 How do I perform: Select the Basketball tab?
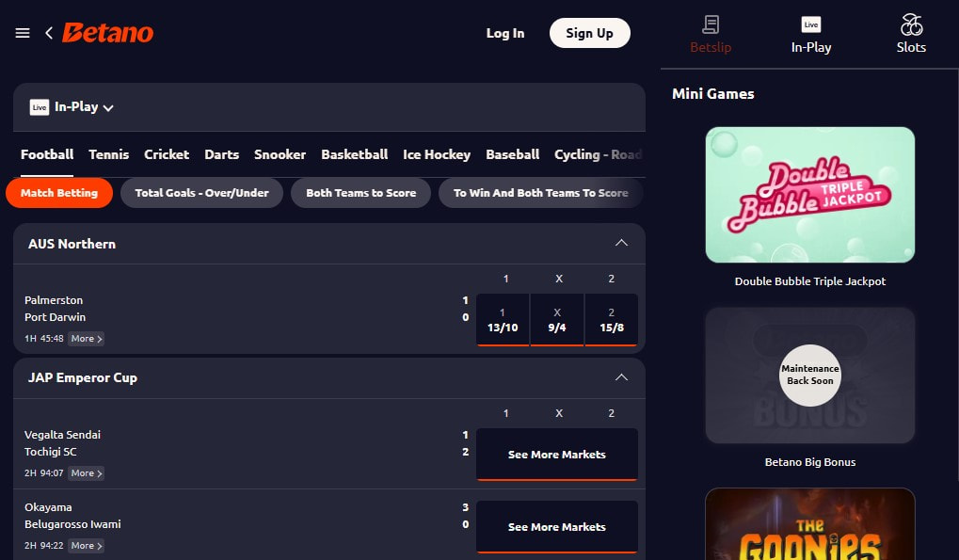tap(355, 154)
